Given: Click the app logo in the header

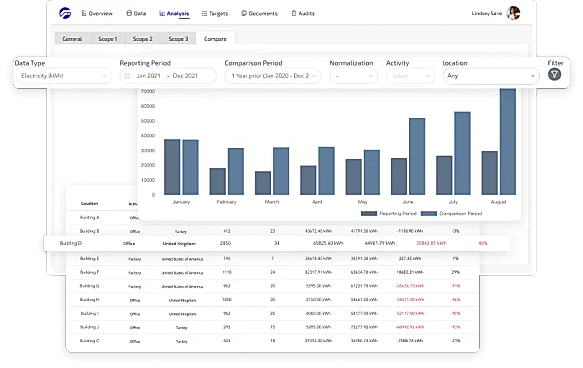Looking at the screenshot, I should click(x=65, y=13).
